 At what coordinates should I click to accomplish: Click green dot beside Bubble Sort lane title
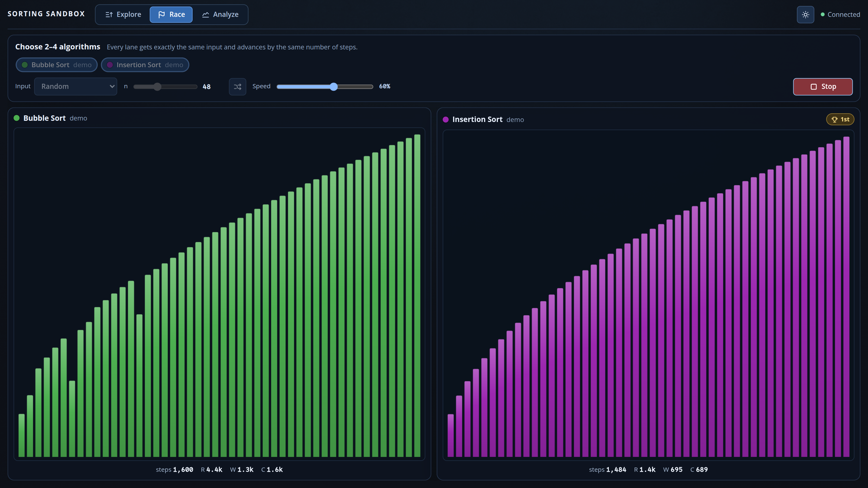(17, 118)
